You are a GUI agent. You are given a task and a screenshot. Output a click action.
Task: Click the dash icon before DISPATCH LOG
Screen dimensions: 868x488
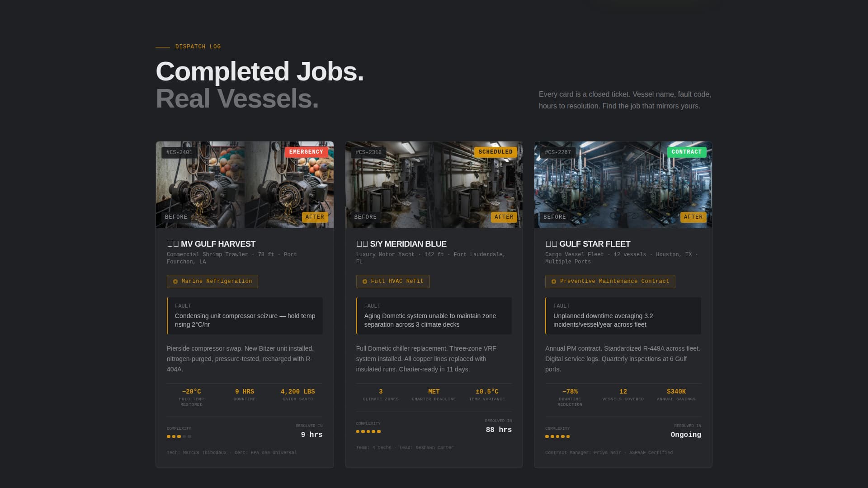coord(163,46)
